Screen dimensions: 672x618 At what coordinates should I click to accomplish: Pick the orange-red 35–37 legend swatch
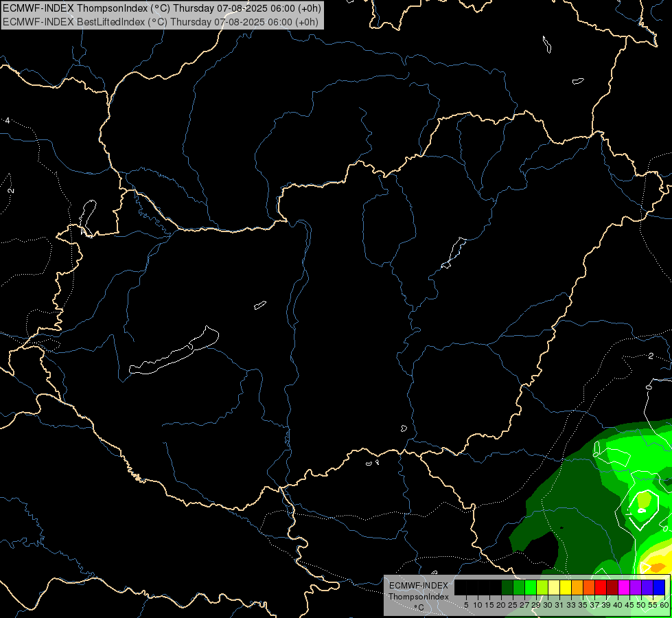pyautogui.click(x=589, y=587)
